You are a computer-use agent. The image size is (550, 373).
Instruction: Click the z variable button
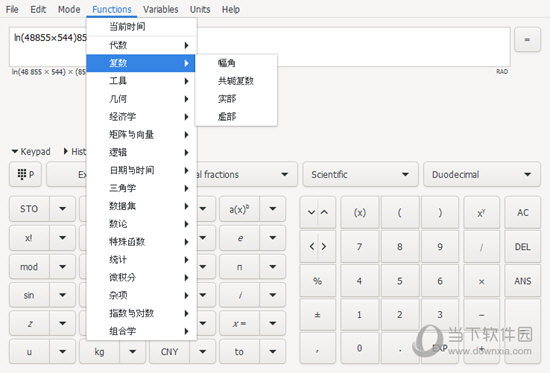point(29,323)
